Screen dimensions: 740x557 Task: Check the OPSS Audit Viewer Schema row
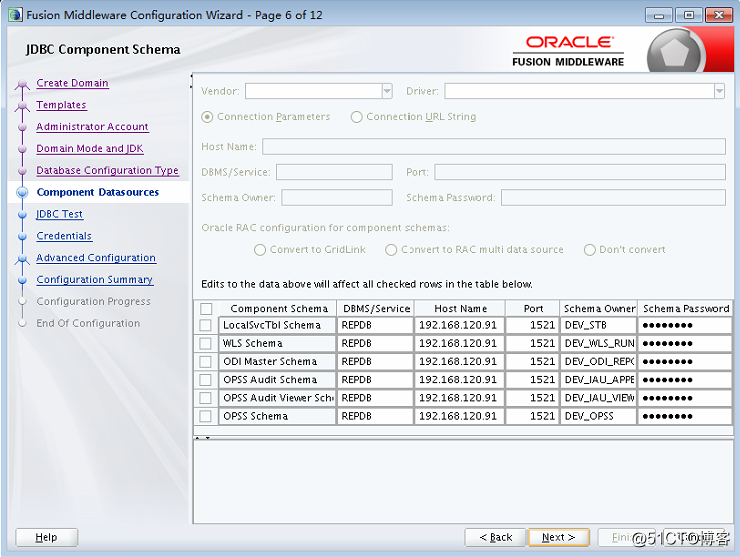205,398
